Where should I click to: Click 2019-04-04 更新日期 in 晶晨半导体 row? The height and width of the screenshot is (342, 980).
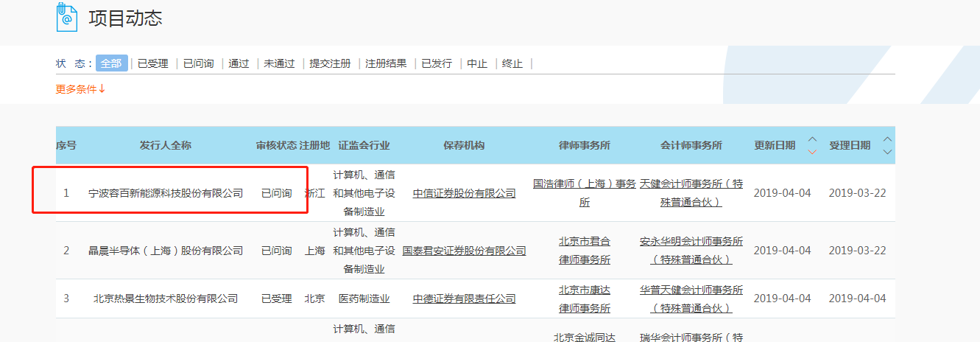pos(782,251)
